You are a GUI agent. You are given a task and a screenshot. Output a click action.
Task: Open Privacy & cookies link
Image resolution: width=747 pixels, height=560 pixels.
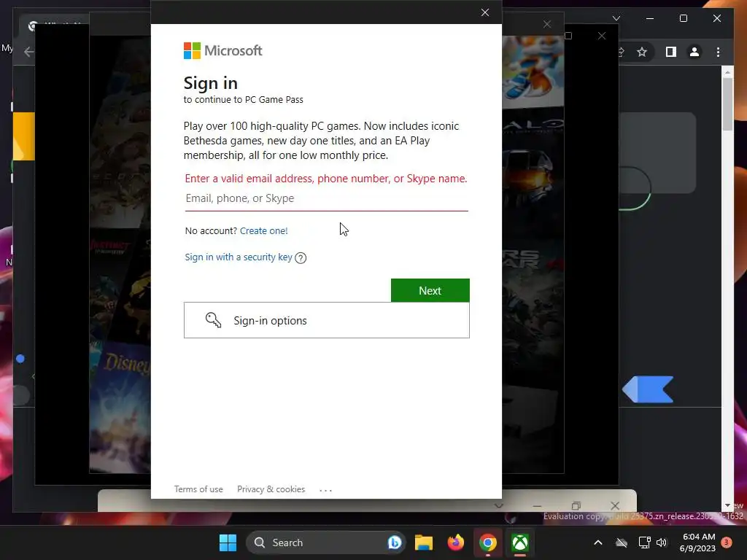point(271,489)
